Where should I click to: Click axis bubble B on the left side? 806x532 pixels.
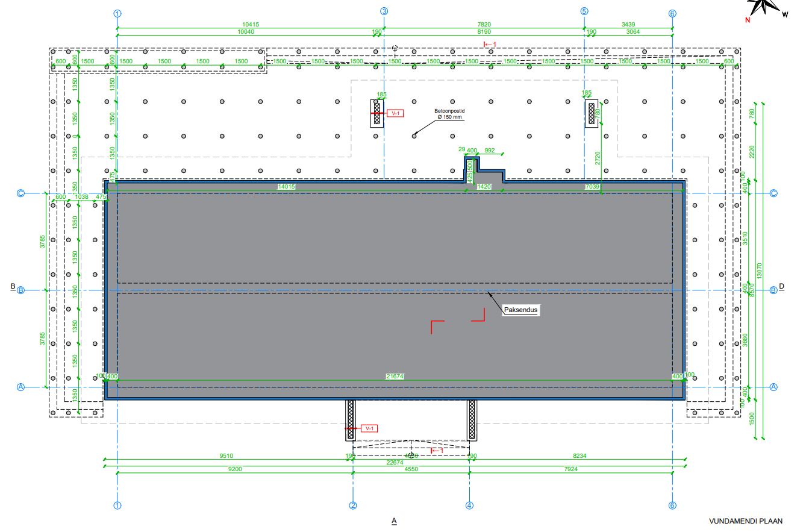coord(20,290)
